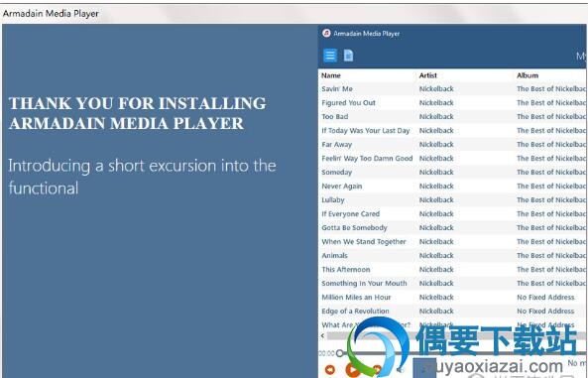Select When We Stand Together
This screenshot has height=378, width=588.
pos(364,242)
